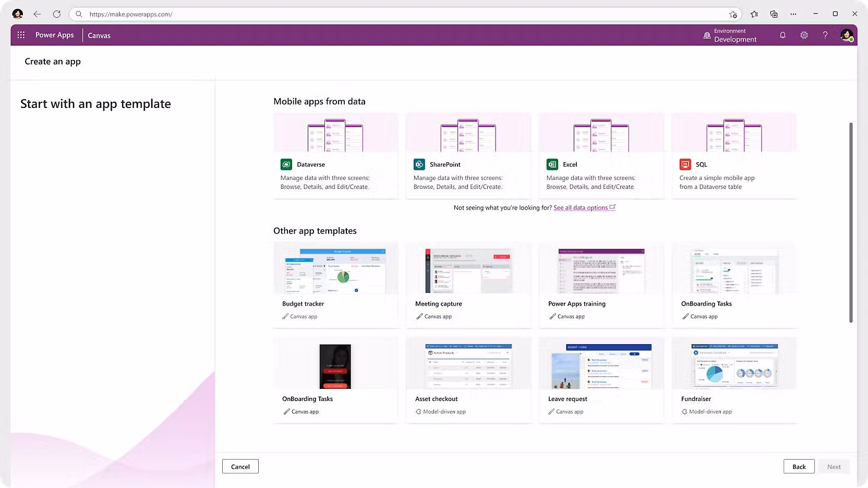The width and height of the screenshot is (868, 488).
Task: Open the settings gear
Action: 804,35
